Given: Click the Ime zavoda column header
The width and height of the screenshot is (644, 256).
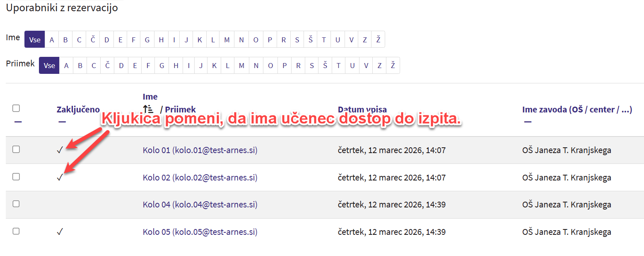Looking at the screenshot, I should pyautogui.click(x=577, y=110).
